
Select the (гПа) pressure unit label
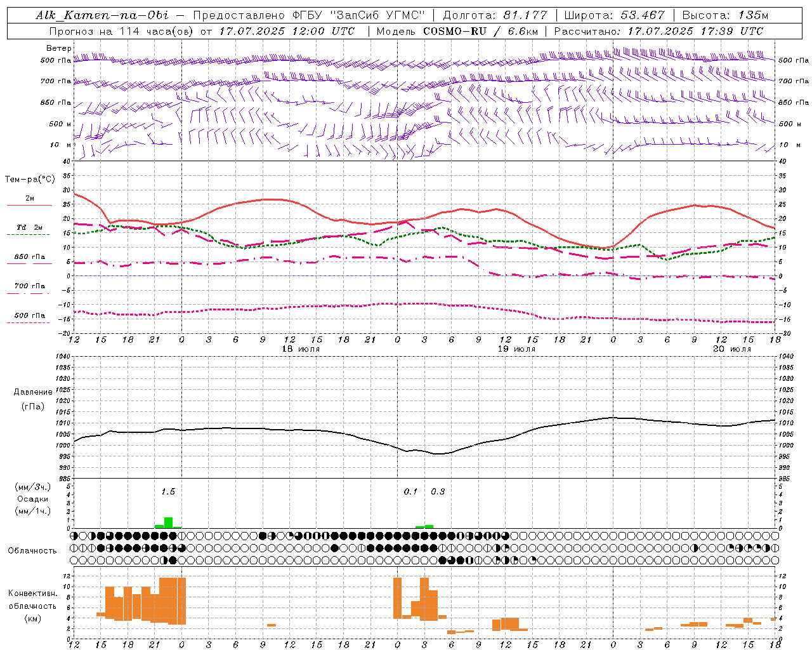pyautogui.click(x=32, y=407)
